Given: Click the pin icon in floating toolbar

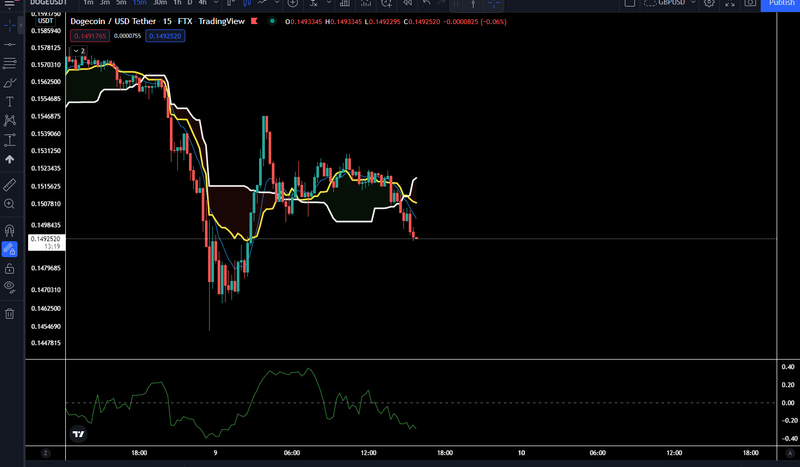Looking at the screenshot, I should (473, 4).
